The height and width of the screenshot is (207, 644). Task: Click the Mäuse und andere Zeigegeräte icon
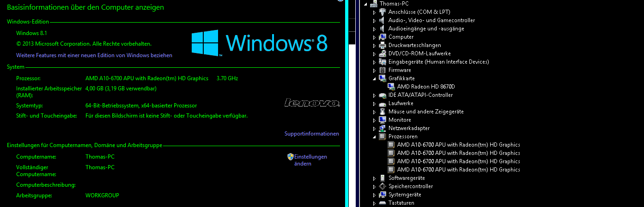coord(382,112)
